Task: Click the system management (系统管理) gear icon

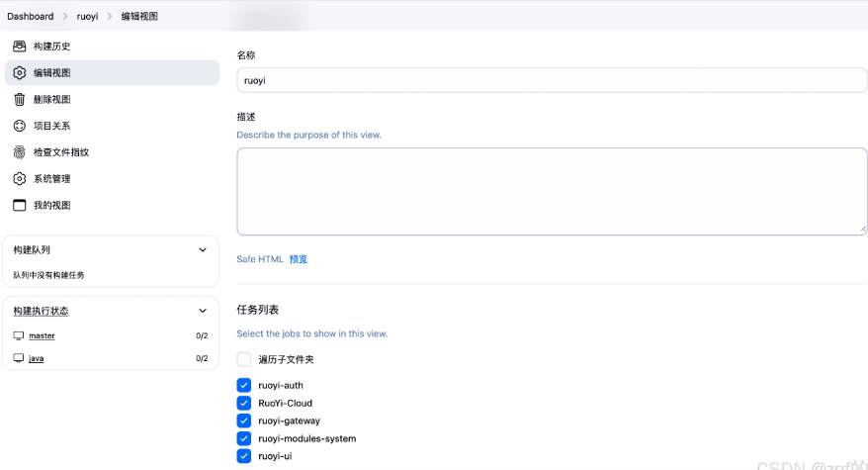Action: pos(19,179)
